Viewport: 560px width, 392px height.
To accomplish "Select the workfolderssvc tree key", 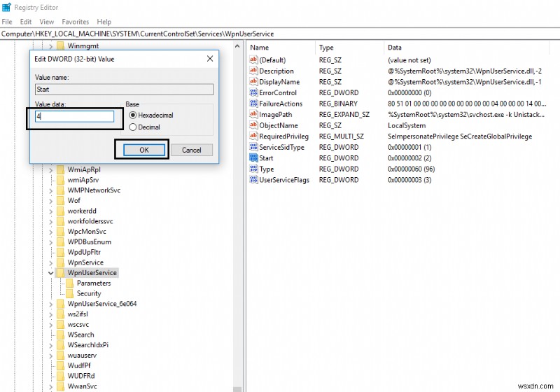I will tap(90, 221).
